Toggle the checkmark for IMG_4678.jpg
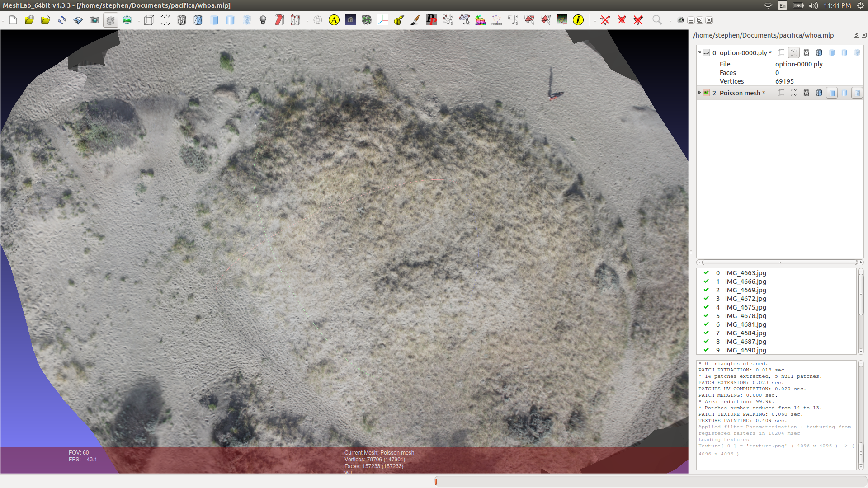Screen dimensions: 868x488 706,316
